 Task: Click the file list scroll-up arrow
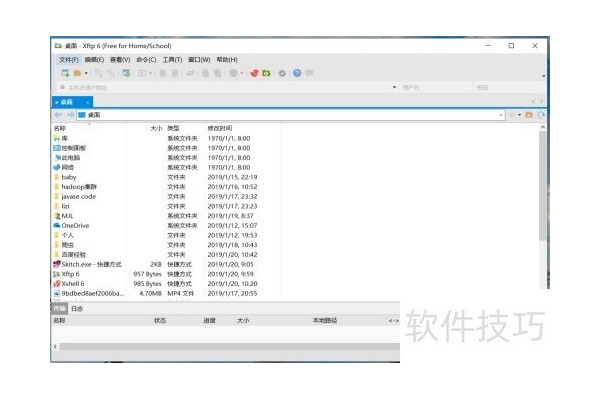click(x=542, y=127)
